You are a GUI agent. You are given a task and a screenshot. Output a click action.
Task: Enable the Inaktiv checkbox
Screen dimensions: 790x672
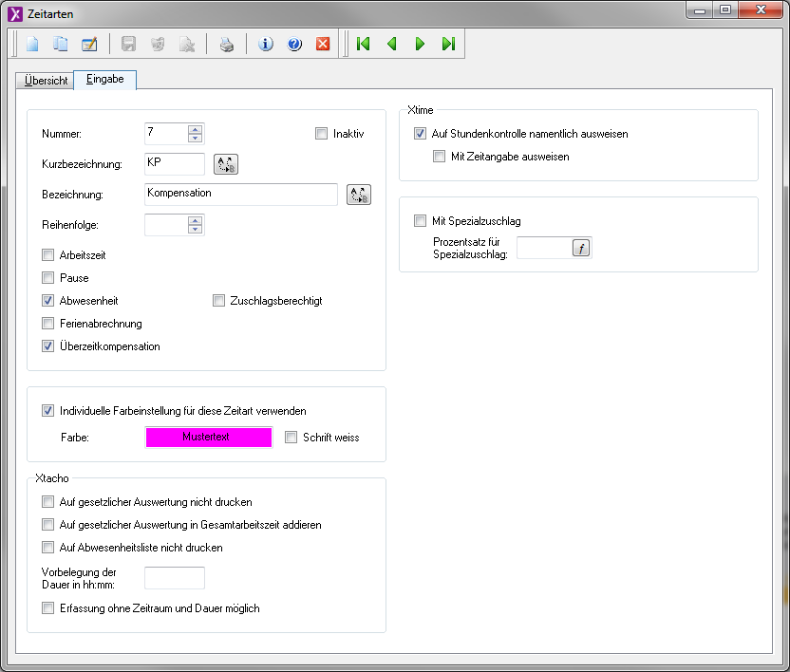(321, 134)
